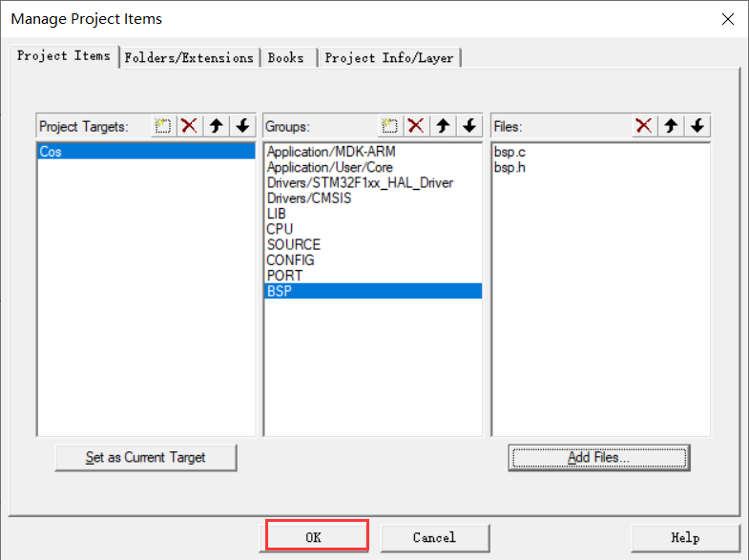Open the Project Info/Layer tab
This screenshot has width=749, height=560.
389,58
